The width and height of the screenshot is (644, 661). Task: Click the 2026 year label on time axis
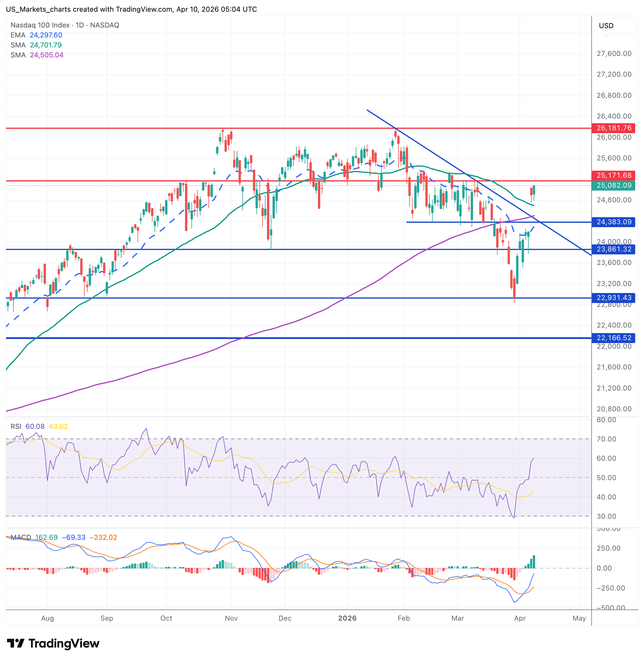(347, 618)
